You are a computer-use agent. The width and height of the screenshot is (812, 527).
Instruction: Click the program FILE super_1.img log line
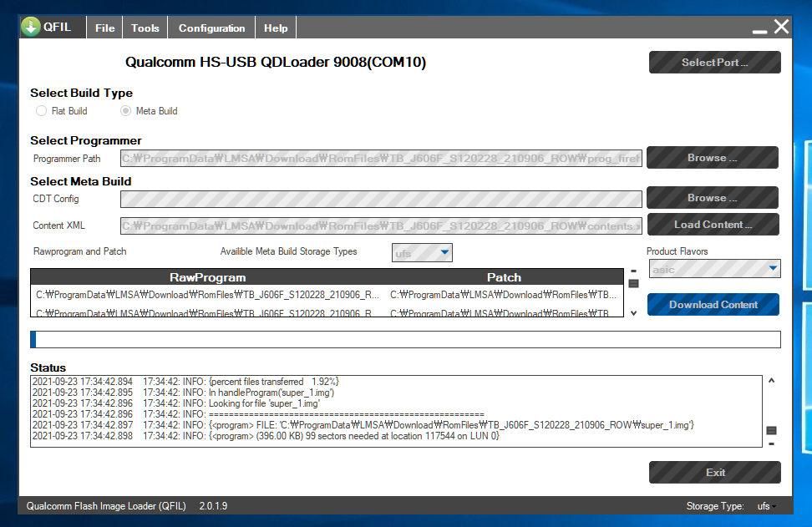pyautogui.click(x=363, y=425)
